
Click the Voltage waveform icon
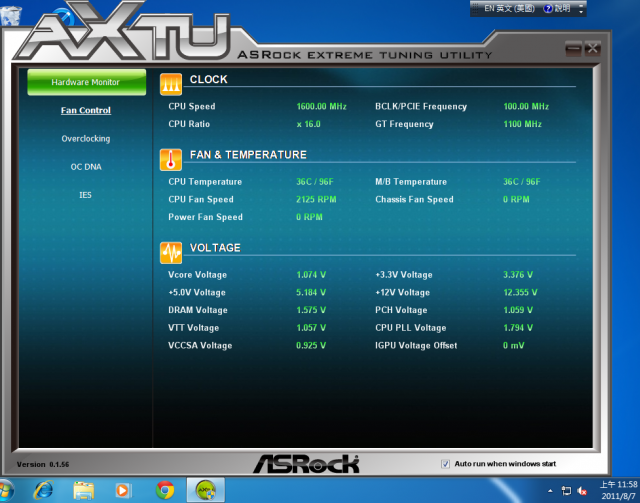[x=171, y=253]
